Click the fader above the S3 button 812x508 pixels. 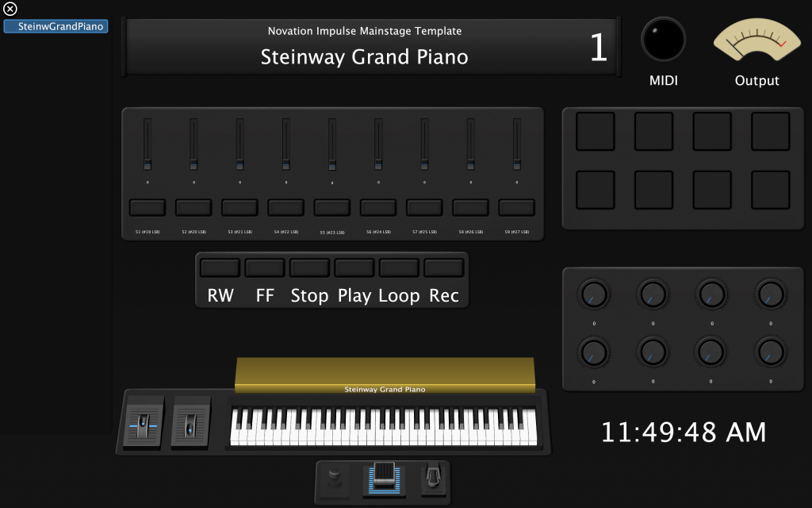coord(239,144)
